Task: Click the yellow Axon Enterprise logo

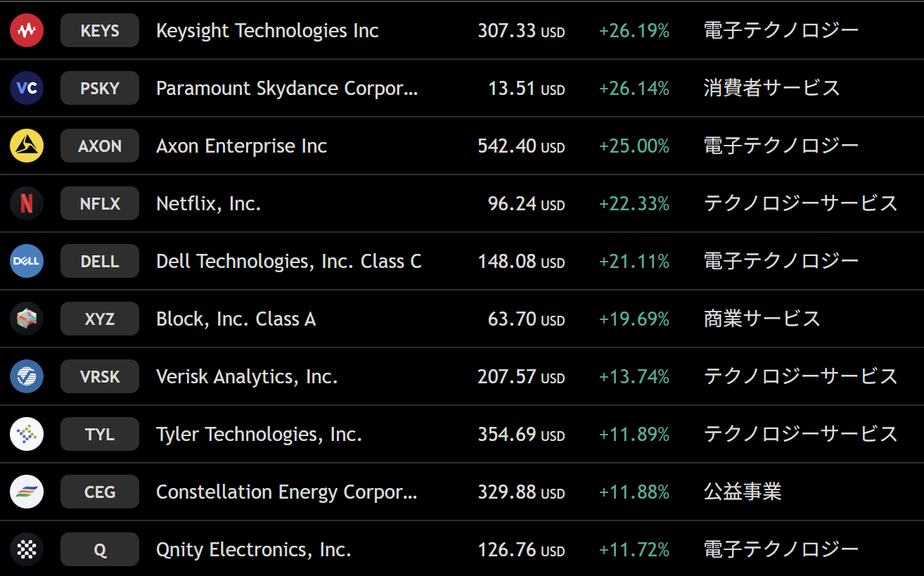Action: pyautogui.click(x=27, y=146)
